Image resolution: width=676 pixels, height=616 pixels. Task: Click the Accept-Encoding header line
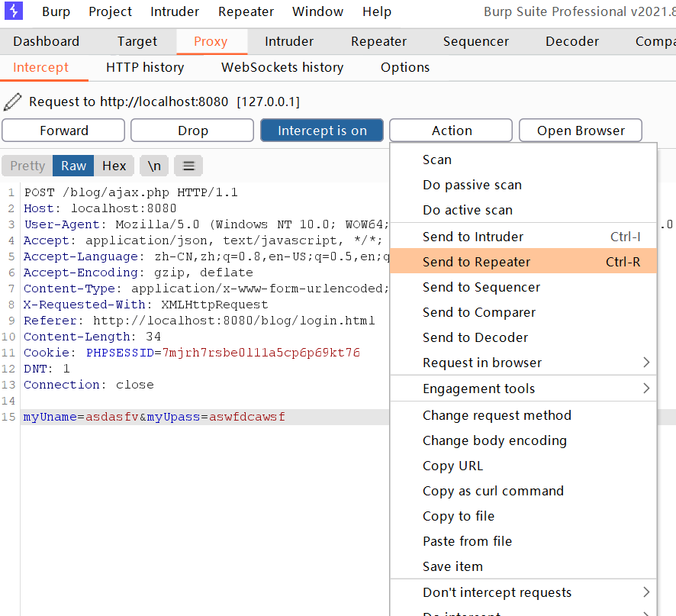pyautogui.click(x=138, y=273)
